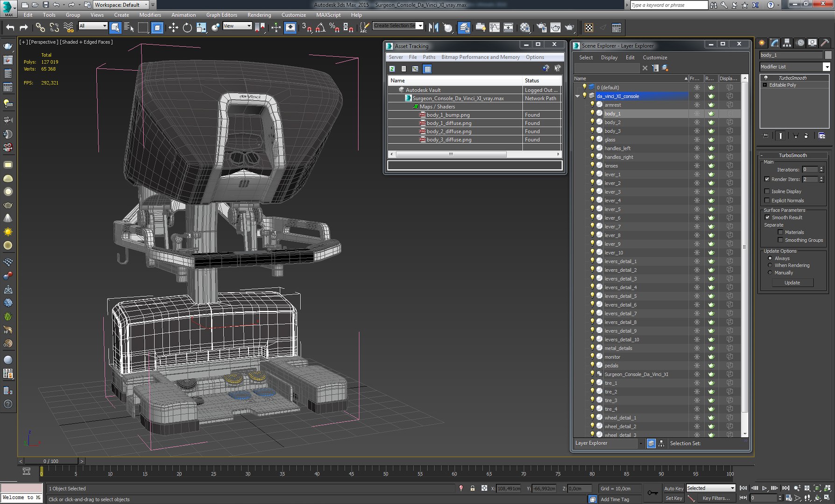Click the Key Filters button
The width and height of the screenshot is (835, 504).
point(716,498)
